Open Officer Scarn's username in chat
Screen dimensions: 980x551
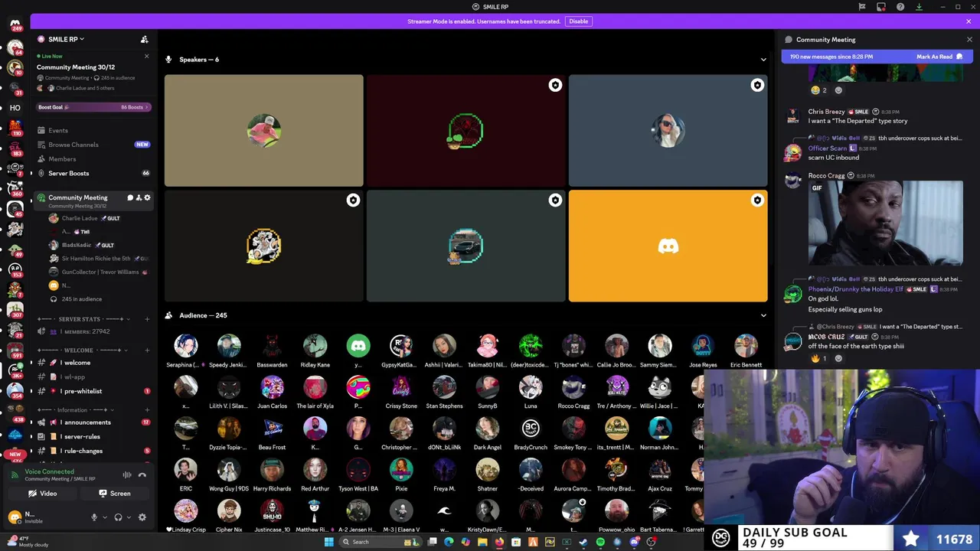pos(828,148)
